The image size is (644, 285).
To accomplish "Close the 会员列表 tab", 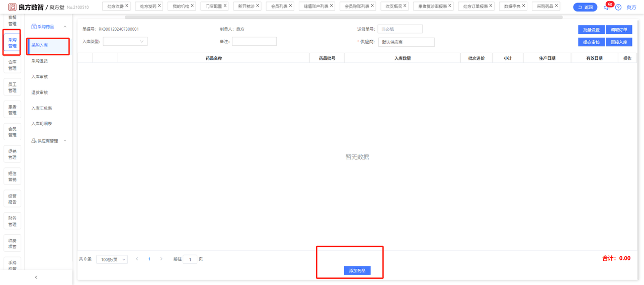I will (x=290, y=6).
